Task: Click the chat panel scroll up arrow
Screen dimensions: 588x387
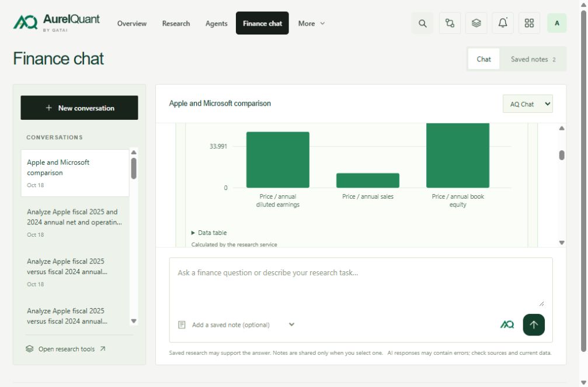Action: [x=562, y=129]
